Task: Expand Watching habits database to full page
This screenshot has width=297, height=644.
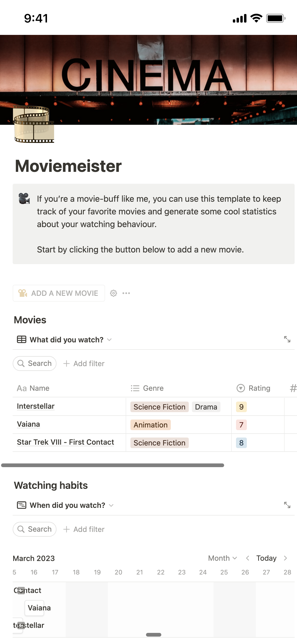Action: [x=287, y=505]
